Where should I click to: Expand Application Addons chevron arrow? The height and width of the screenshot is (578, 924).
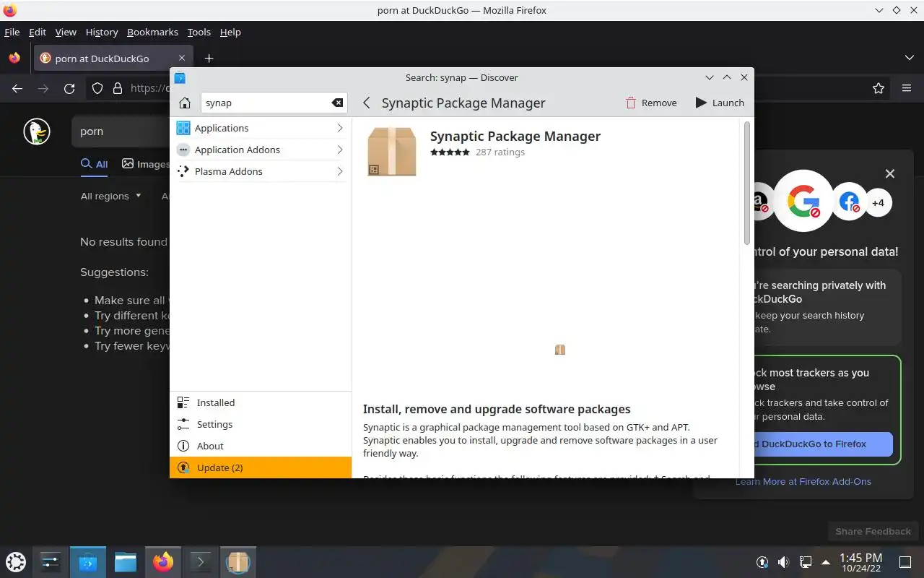(x=339, y=150)
